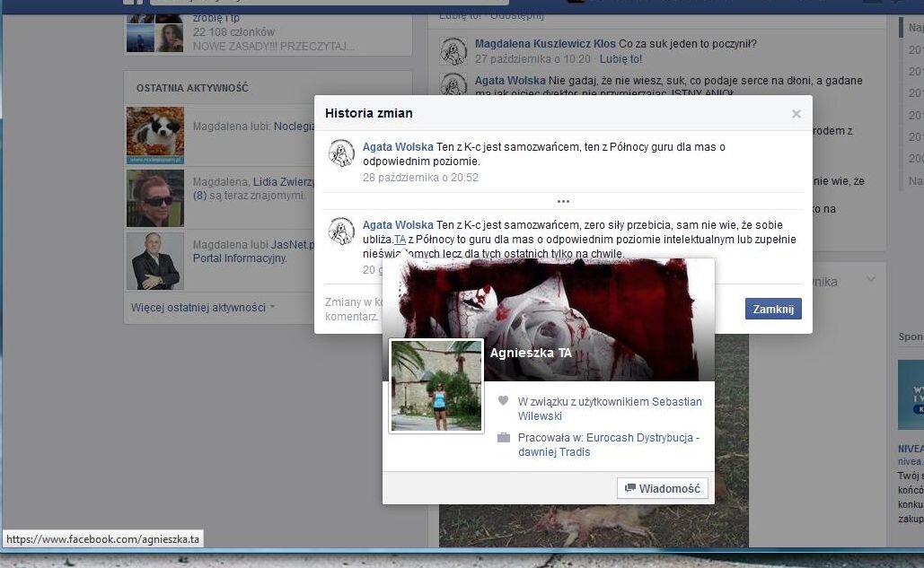Click the TA tagged link in comment
This screenshot has height=568, width=924.
[x=400, y=240]
